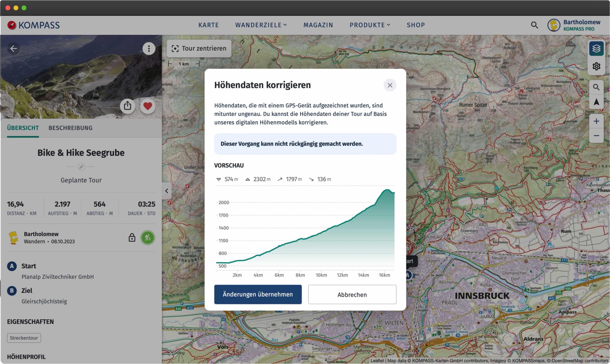Screen dimensions: 610x364
Task: Click the maximum elevation 2302 m value
Action: point(262,179)
